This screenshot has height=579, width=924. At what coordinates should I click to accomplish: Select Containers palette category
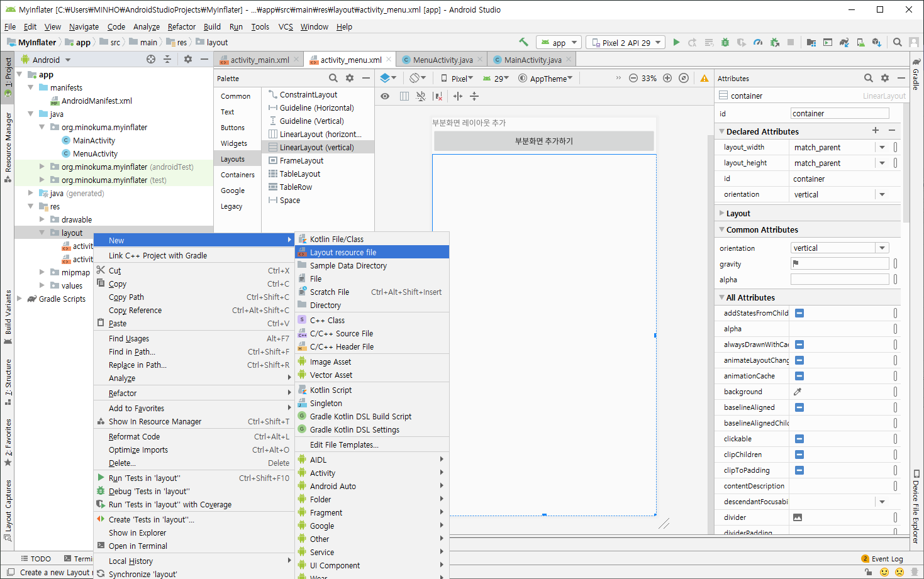238,175
